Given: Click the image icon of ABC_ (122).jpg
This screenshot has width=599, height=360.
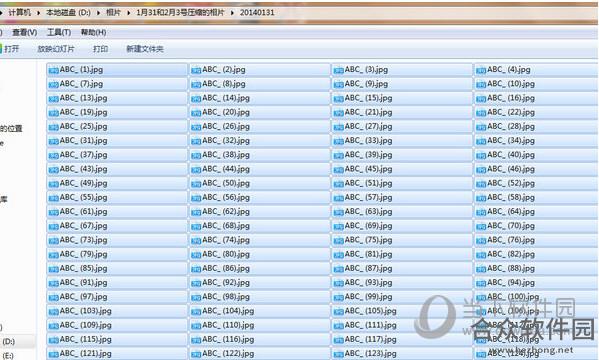Looking at the screenshot, I should (196, 354).
